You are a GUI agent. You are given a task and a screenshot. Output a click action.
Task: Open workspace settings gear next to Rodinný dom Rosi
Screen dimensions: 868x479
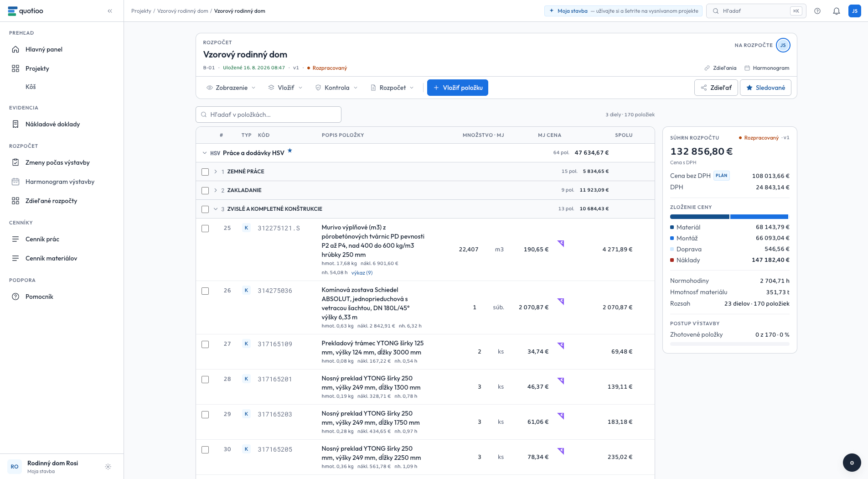(x=108, y=467)
